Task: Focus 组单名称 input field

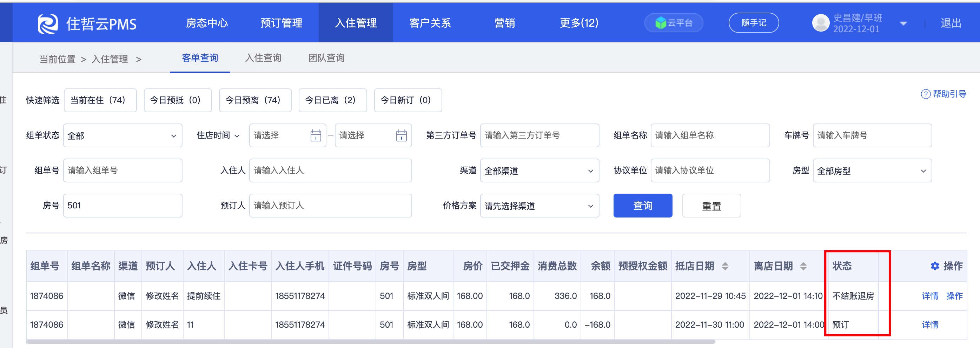Action: point(710,135)
